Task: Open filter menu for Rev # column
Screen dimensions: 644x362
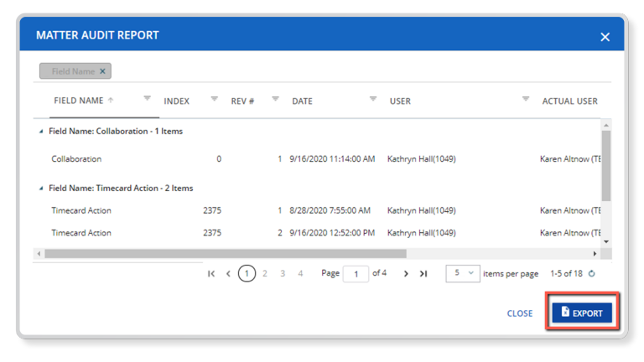Action: [275, 99]
